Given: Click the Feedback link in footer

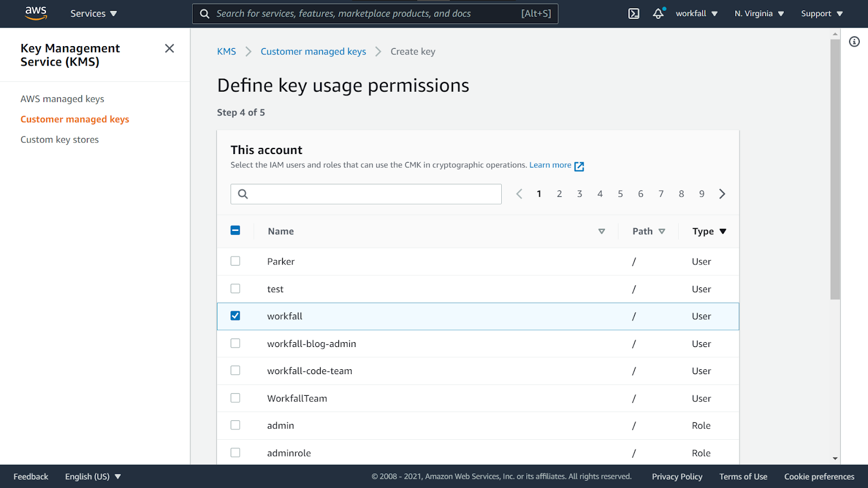Looking at the screenshot, I should [31, 477].
